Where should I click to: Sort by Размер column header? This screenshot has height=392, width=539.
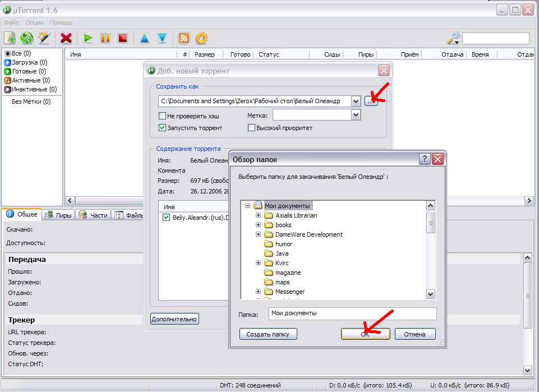tap(205, 54)
